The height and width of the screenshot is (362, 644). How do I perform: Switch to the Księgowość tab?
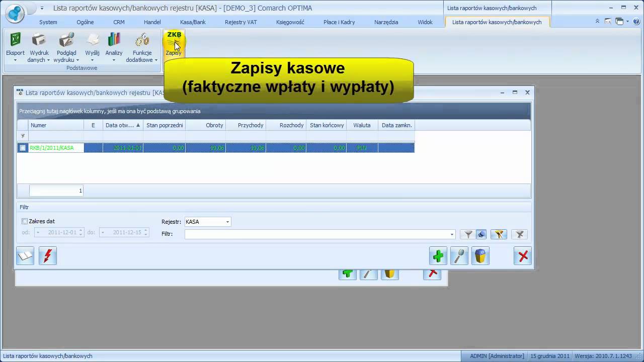click(290, 22)
